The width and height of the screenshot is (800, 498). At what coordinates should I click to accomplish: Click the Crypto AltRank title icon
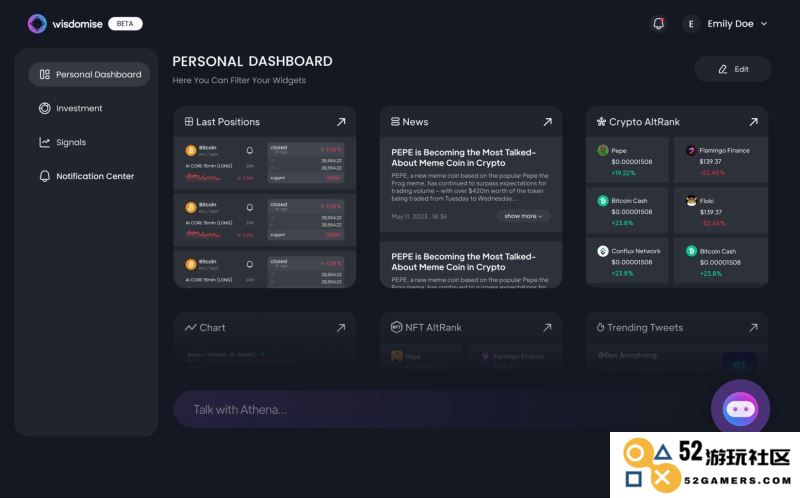[x=601, y=121]
